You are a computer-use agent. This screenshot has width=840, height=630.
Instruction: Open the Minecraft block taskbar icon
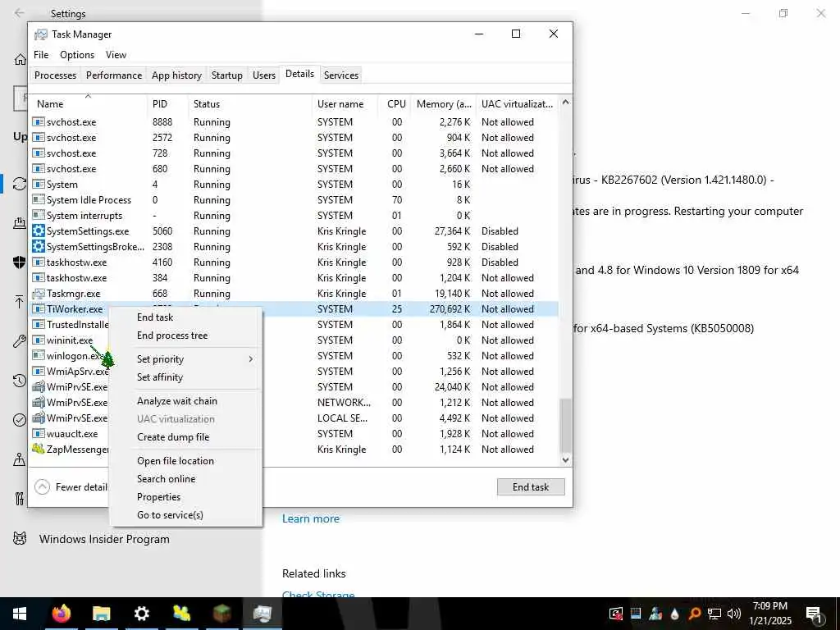pyautogui.click(x=221, y=614)
